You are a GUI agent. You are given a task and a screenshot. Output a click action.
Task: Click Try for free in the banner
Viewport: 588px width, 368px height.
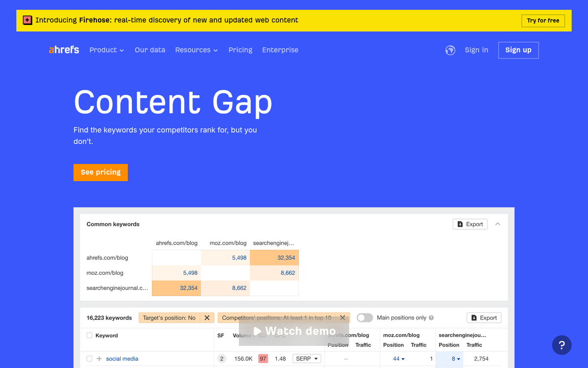[543, 21]
